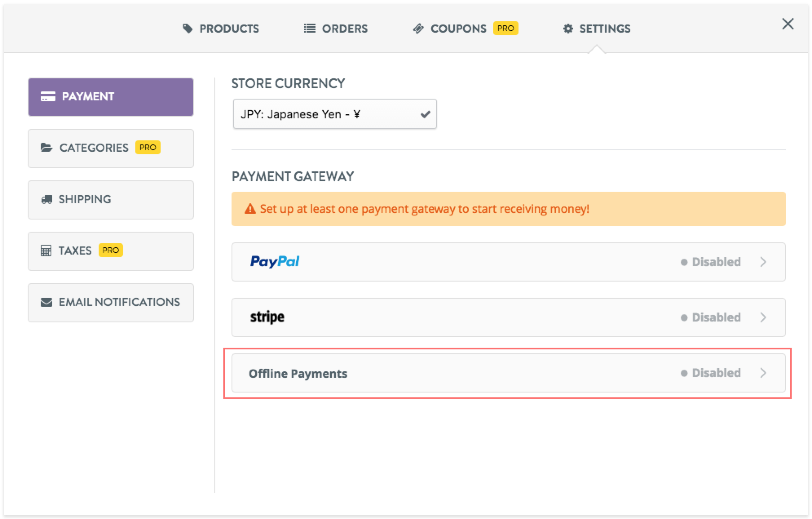Screen dimensions: 812x519
Task: Select the Payment card icon
Action: pyautogui.click(x=48, y=97)
